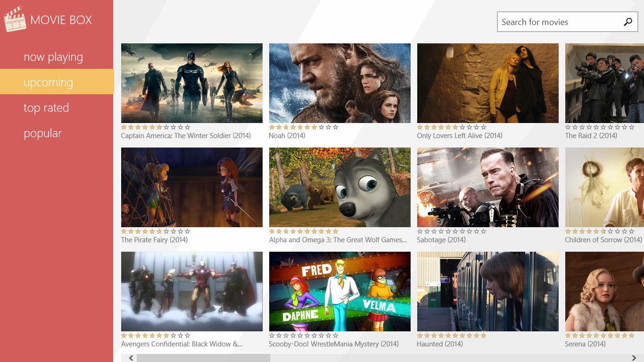Screen dimensions: 644x362
Task: Click the horizontal scrollbar thumb
Action: pos(203,358)
